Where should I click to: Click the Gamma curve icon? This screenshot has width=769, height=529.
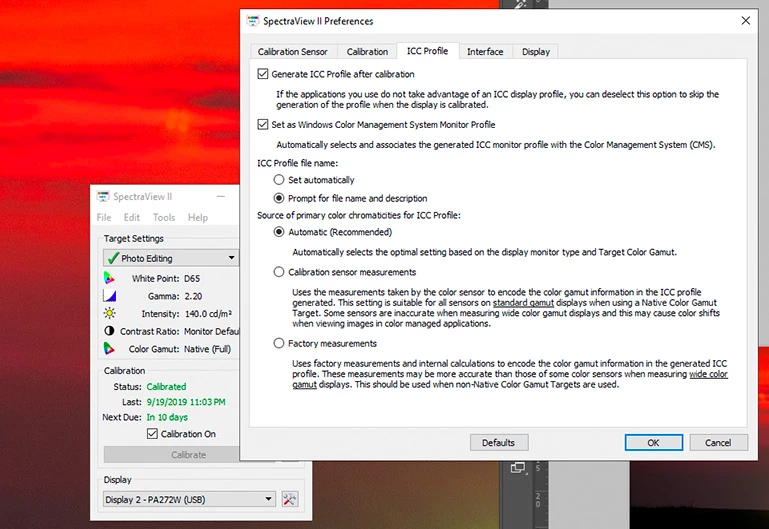(x=109, y=296)
